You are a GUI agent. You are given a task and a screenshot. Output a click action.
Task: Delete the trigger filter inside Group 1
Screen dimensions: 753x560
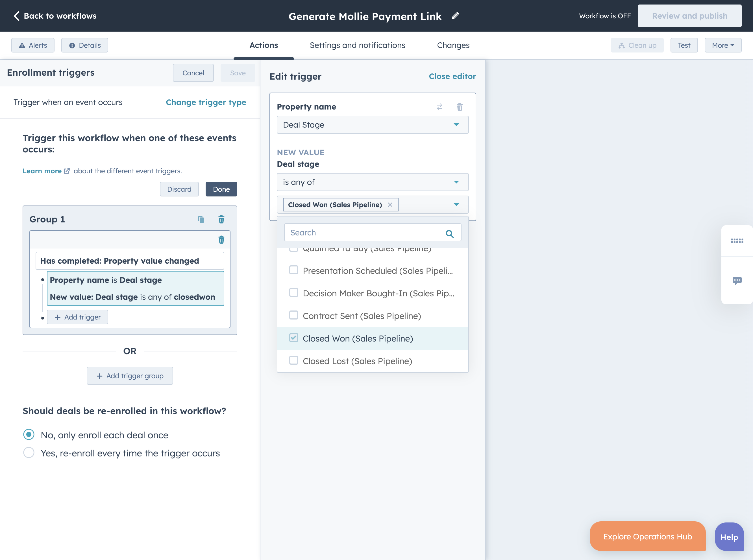221,240
